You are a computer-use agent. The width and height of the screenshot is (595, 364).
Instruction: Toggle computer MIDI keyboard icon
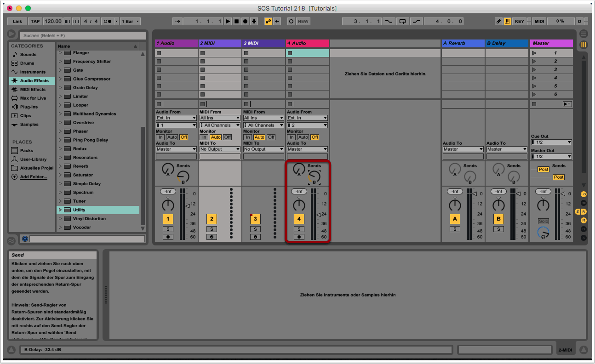(508, 22)
